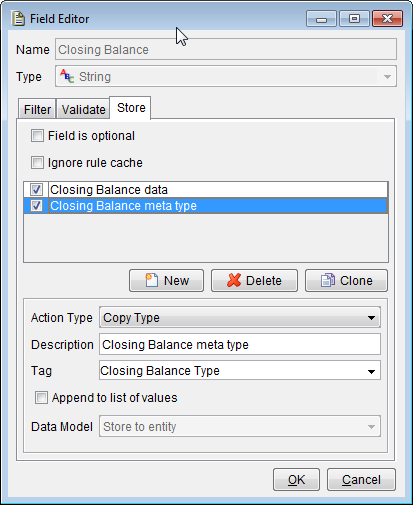Click the Clone button copy icon
The height and width of the screenshot is (505, 413).
tap(328, 280)
